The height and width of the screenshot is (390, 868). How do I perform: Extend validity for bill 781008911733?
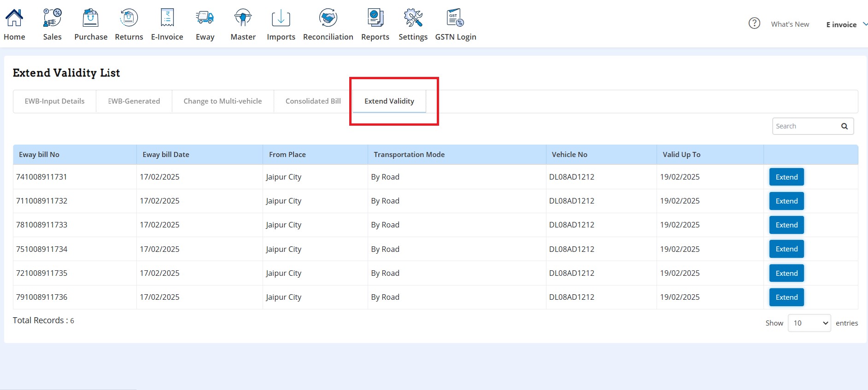786,225
